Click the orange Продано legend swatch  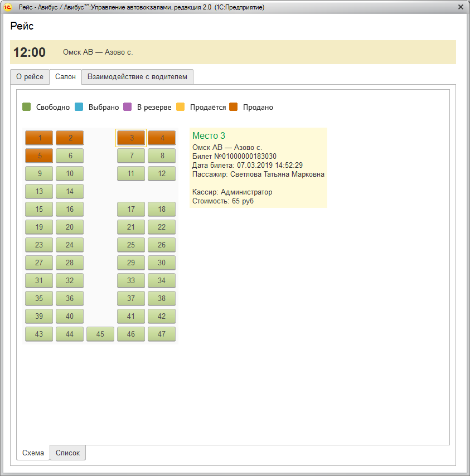(234, 107)
